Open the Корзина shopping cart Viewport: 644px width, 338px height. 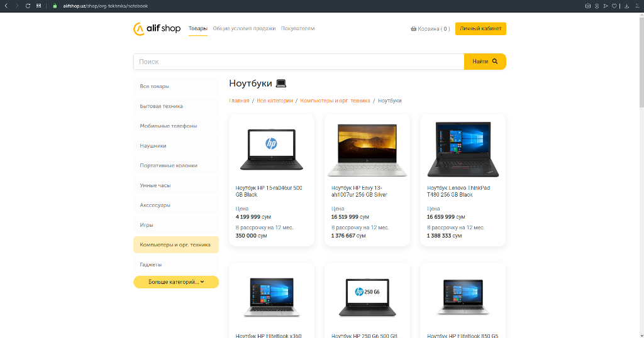[430, 29]
